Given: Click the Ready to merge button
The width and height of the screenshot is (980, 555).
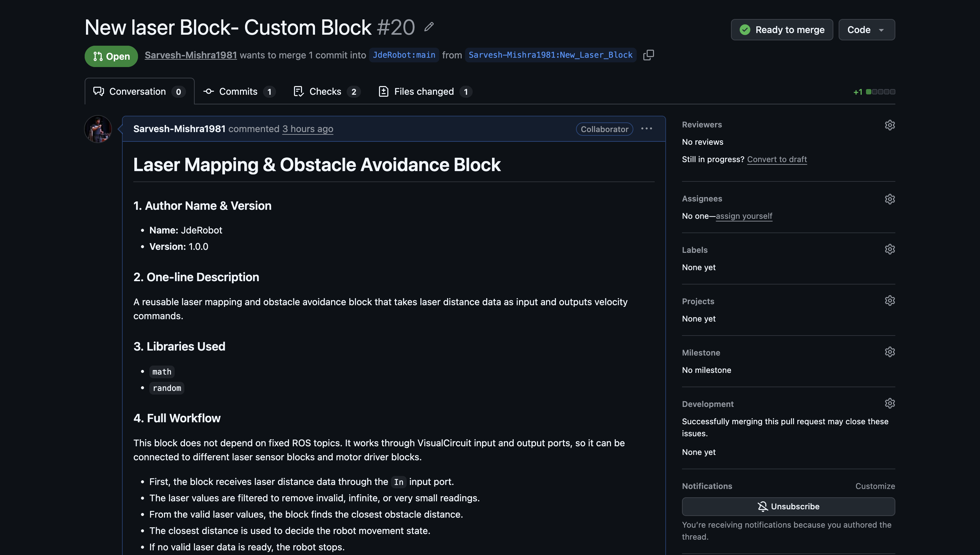Looking at the screenshot, I should pyautogui.click(x=782, y=30).
